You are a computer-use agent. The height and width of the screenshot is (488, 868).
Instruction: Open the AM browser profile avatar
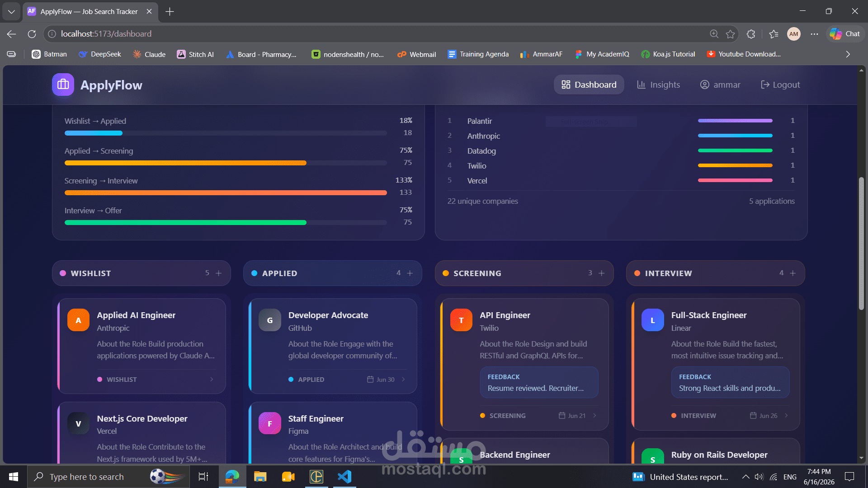(794, 34)
